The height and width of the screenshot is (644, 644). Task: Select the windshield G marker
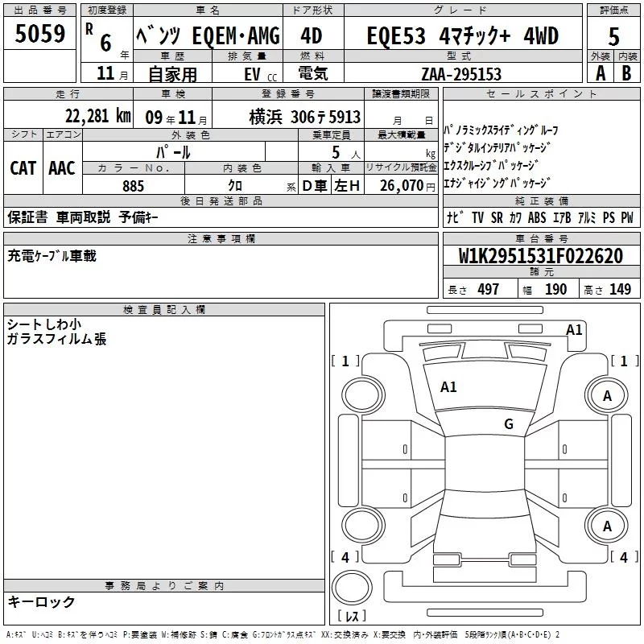[509, 423]
